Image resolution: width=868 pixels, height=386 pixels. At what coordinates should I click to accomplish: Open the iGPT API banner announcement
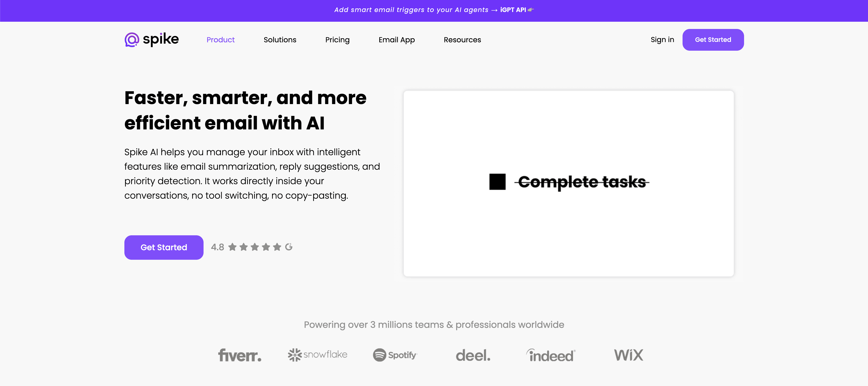(434, 10)
